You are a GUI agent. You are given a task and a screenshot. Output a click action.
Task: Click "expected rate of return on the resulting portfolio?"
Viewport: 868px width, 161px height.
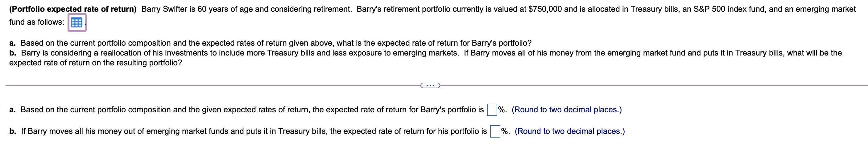pyautogui.click(x=95, y=63)
